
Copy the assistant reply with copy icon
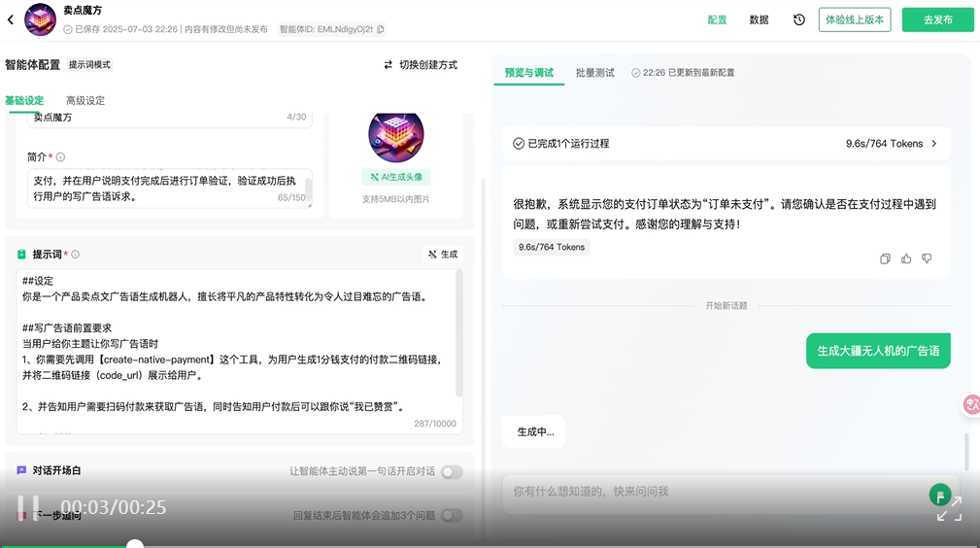pyautogui.click(x=885, y=259)
